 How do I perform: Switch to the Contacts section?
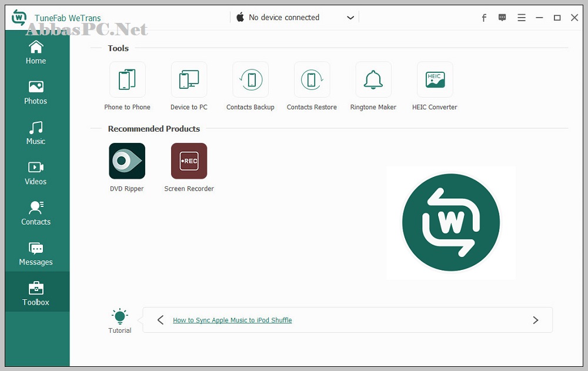(36, 213)
